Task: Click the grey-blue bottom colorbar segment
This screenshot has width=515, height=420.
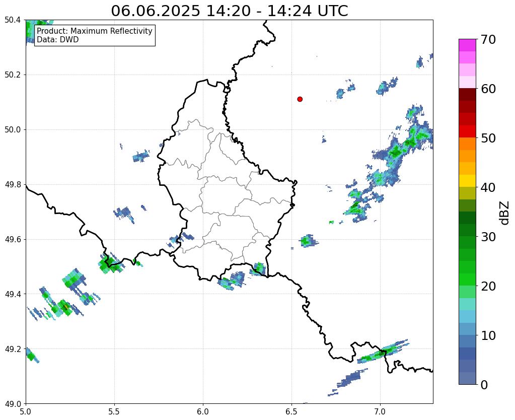Action: 467,378
